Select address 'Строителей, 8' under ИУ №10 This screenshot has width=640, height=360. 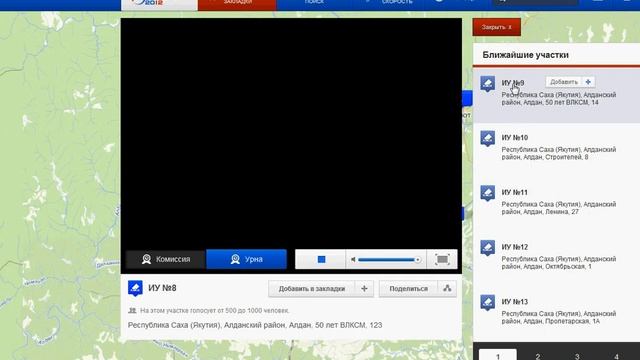(567, 157)
